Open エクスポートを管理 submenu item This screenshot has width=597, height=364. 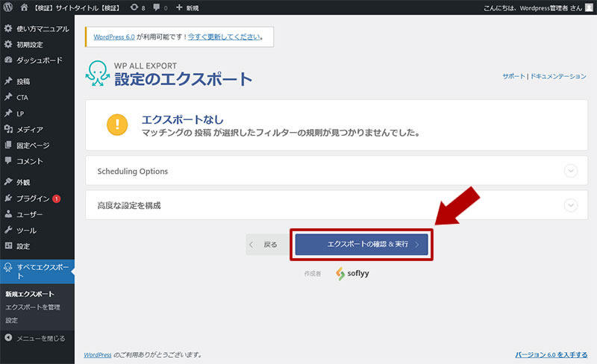(x=33, y=307)
